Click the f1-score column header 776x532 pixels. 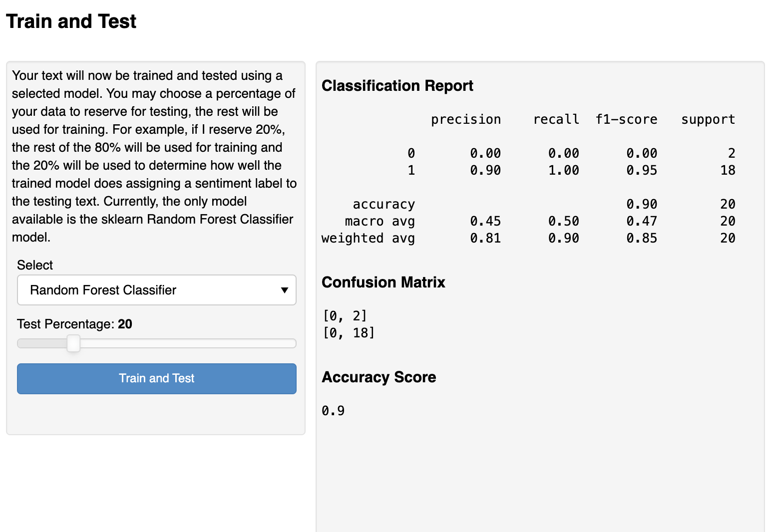(626, 120)
